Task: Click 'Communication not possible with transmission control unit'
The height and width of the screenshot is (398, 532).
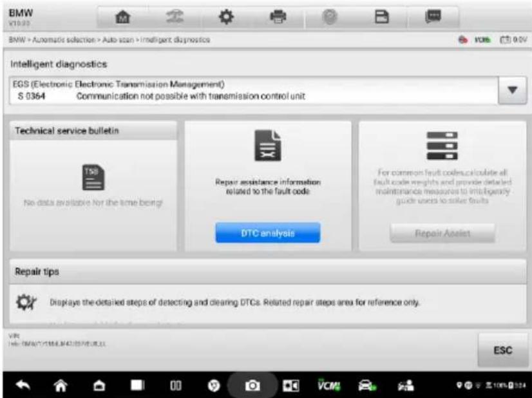Action: [191, 97]
